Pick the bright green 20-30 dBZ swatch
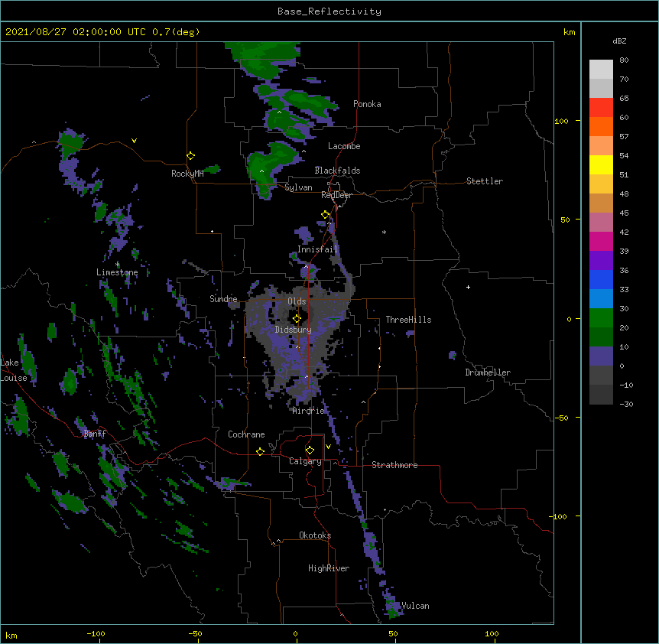Screen dimensions: 659x644 pyautogui.click(x=601, y=318)
